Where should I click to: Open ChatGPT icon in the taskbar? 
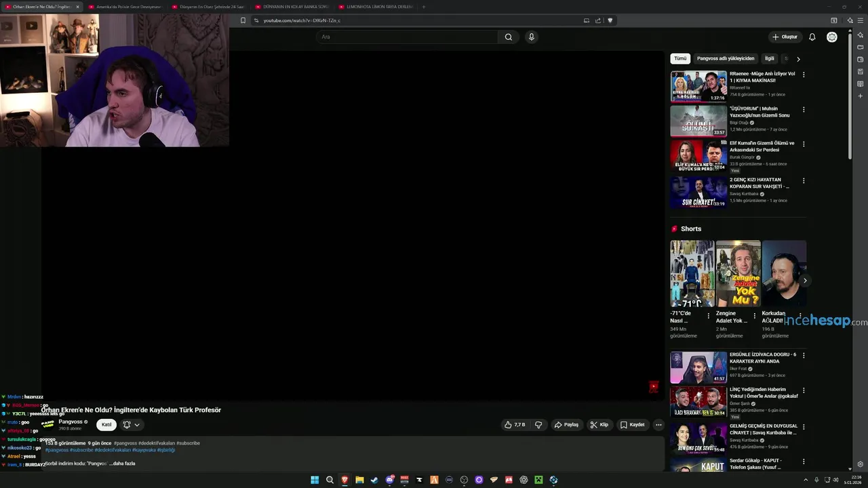(524, 480)
